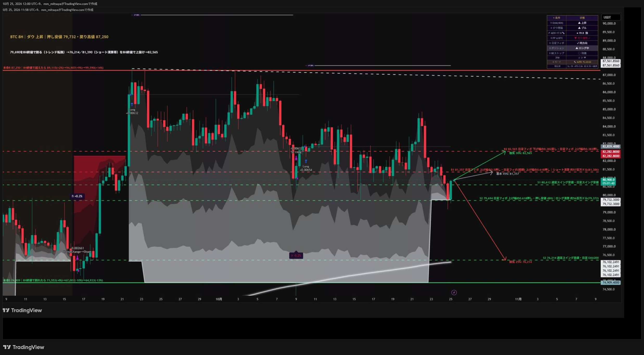Select the '強気 30%: 82,565' target text
Viewport: 644px width, 355px height.
pyautogui.click(x=520, y=153)
